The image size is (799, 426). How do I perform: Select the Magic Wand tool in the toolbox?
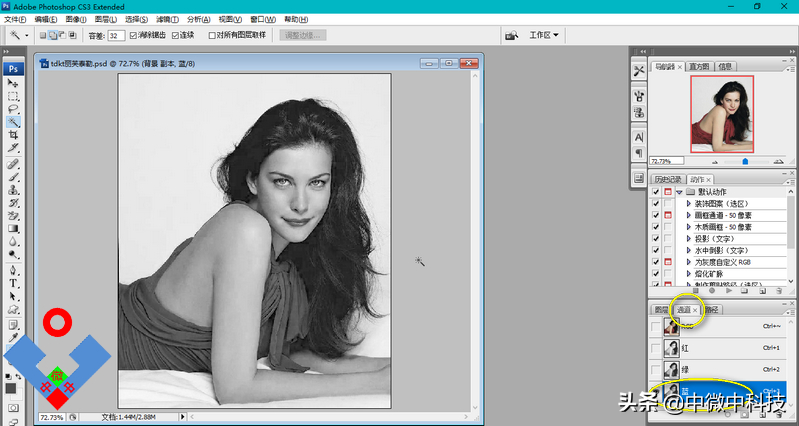pyautogui.click(x=14, y=122)
